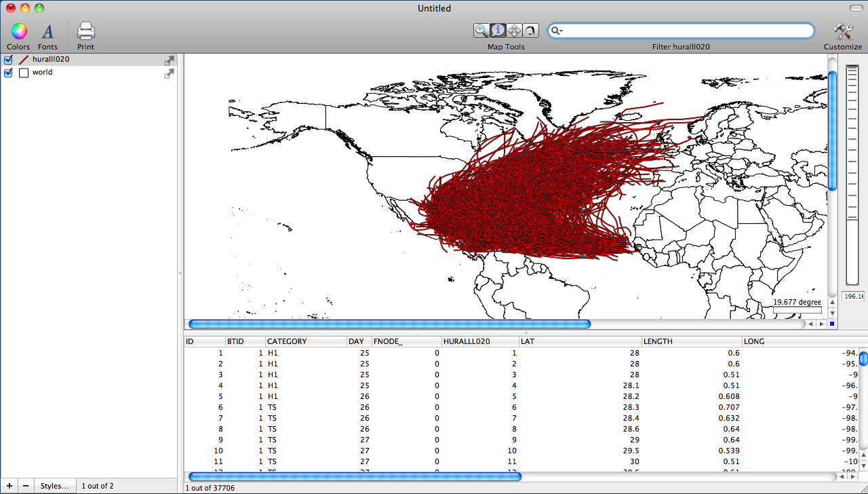The image size is (868, 494).
Task: Click the Print icon
Action: click(85, 31)
